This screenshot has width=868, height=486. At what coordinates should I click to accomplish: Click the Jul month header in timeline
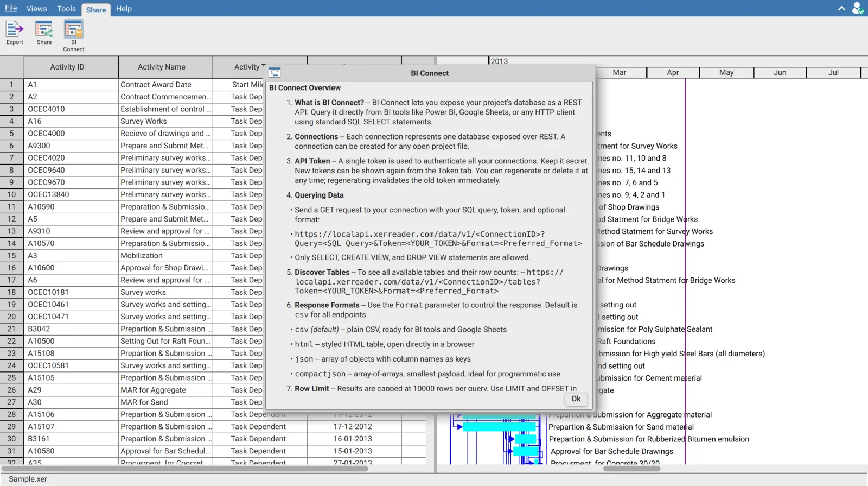(833, 72)
